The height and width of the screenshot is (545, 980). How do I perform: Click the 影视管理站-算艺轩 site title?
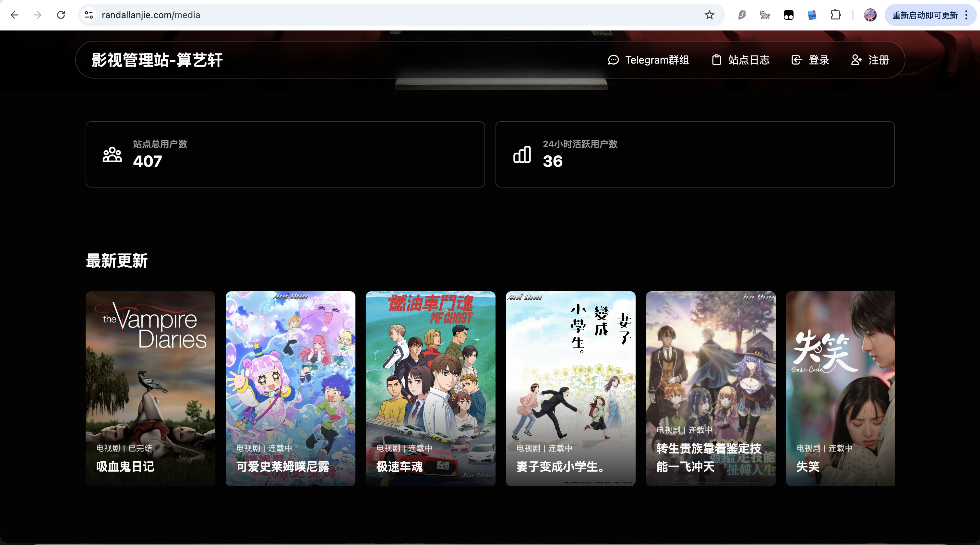tap(157, 60)
